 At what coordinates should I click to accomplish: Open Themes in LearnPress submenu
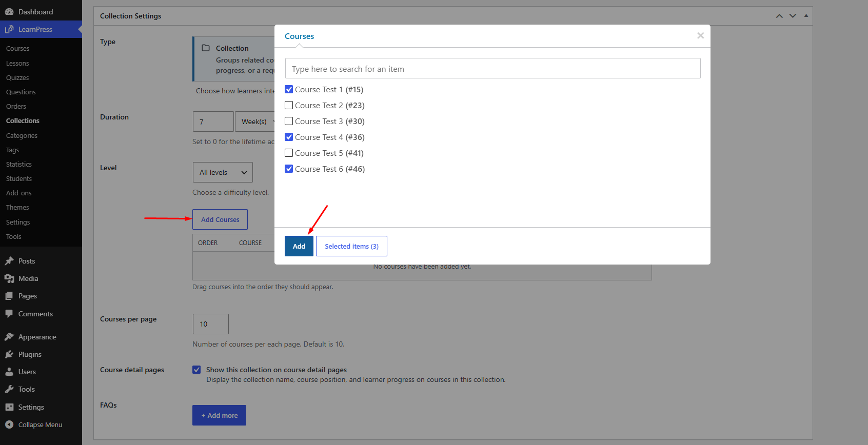[17, 207]
